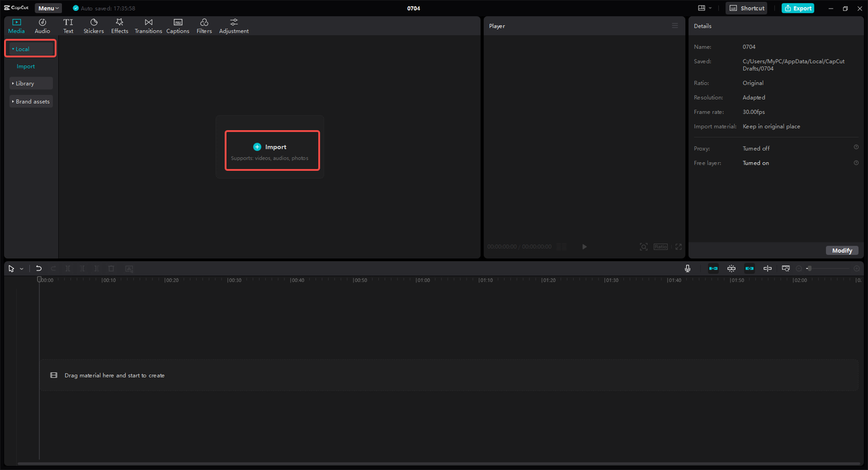Screen dimensions: 868x470
Task: Click the timeline cover preview icon
Action: [785, 269]
